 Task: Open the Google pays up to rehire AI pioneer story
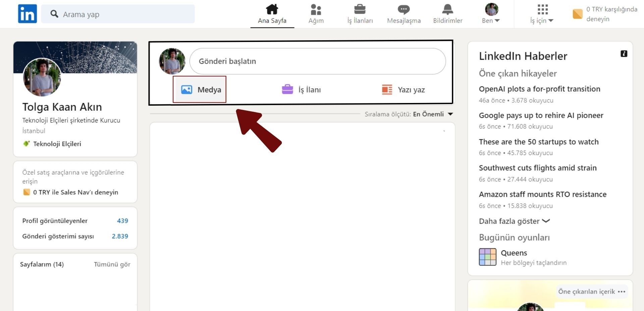point(541,115)
